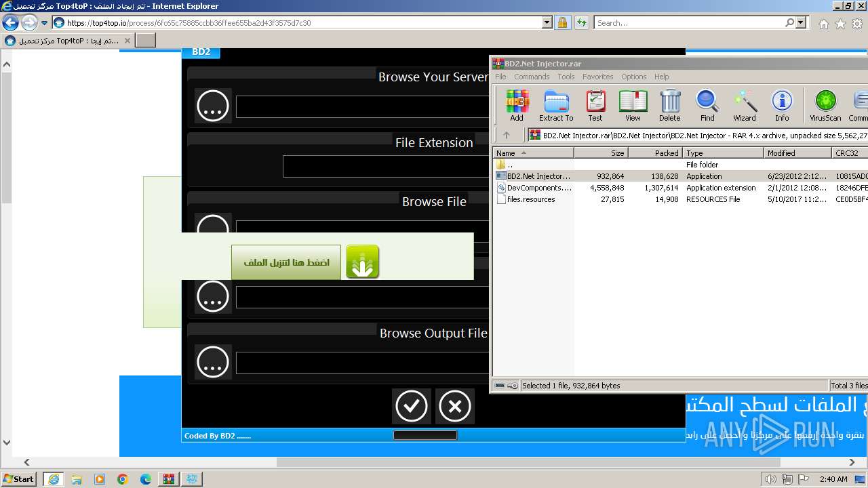
Task: Run Test on the archive in WinRAR
Action: [595, 106]
